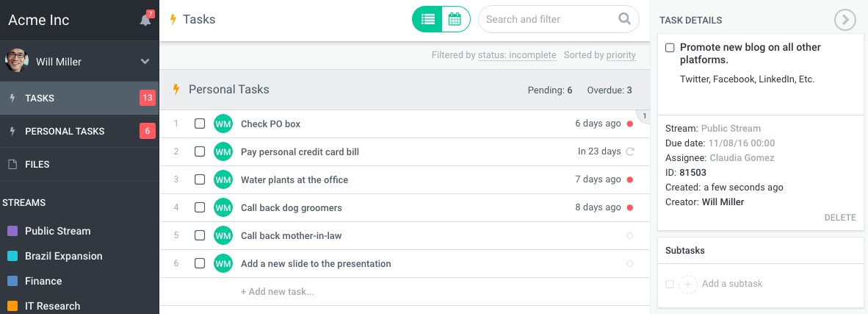This screenshot has width=868, height=314.
Task: Click WM avatar on Check PO box task
Action: click(223, 124)
